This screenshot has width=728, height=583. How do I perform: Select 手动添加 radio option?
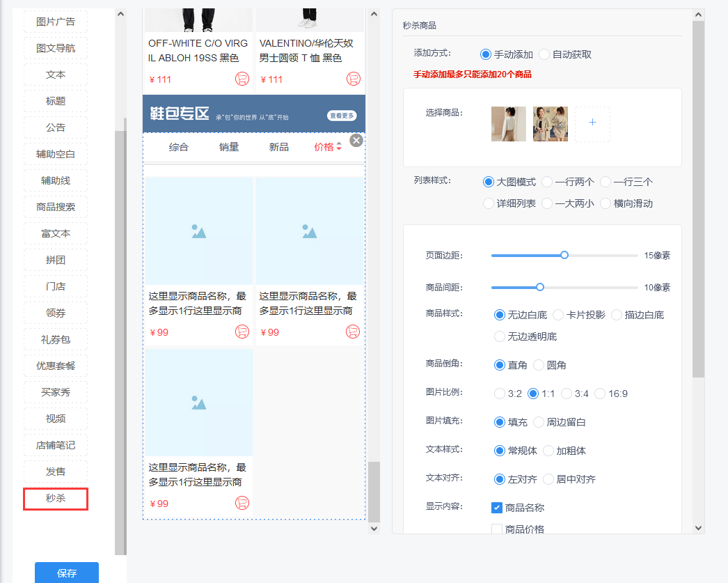(x=485, y=54)
